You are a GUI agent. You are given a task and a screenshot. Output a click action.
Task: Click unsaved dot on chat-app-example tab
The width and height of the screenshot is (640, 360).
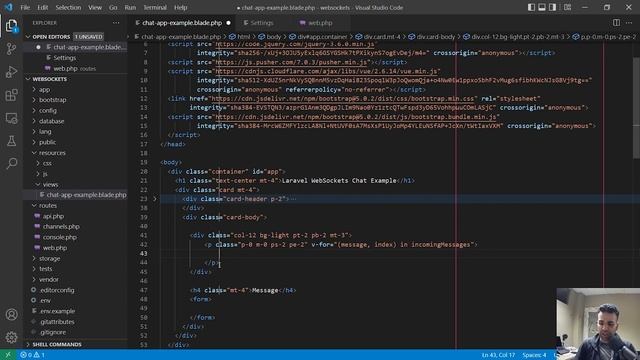click(x=228, y=23)
